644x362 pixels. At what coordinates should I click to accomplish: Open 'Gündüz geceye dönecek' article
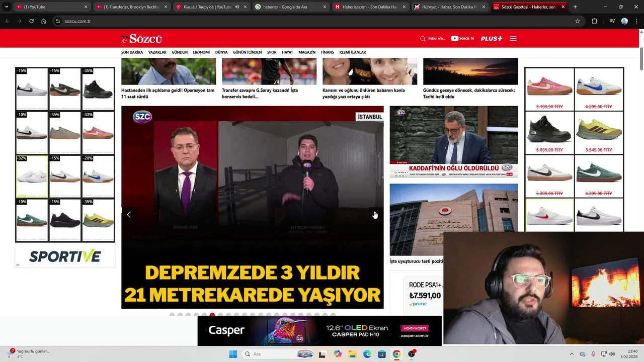pos(469,94)
